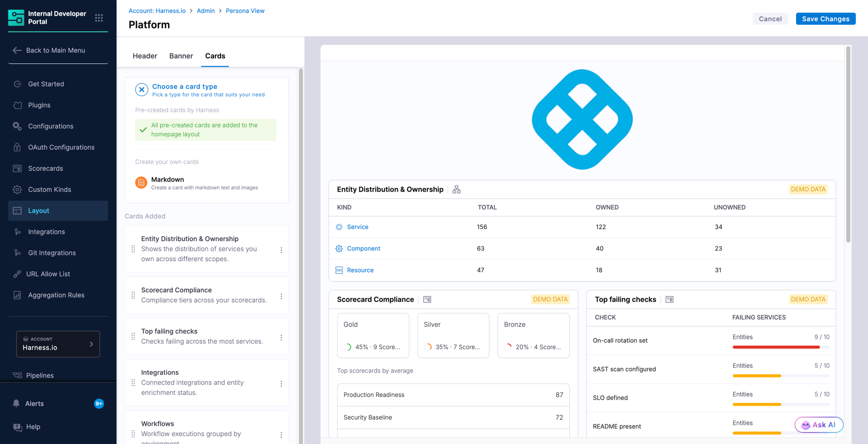The image size is (868, 444).
Task: Switch to the Banner tab
Action: click(181, 56)
